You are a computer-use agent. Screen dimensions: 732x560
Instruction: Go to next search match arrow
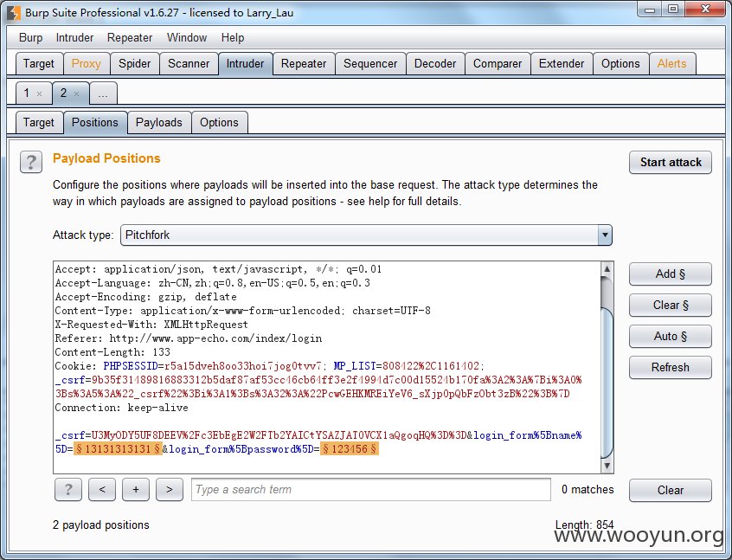tap(170, 490)
